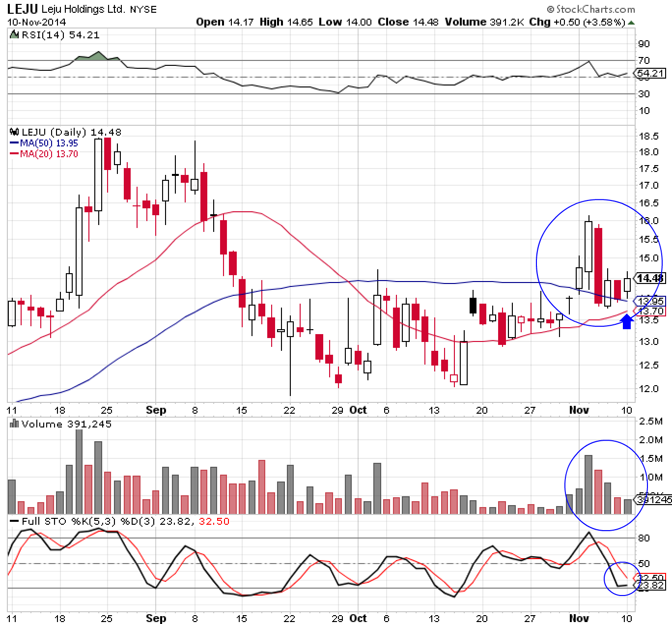Click the 'MA(50) 13.95' legend text

point(49,143)
